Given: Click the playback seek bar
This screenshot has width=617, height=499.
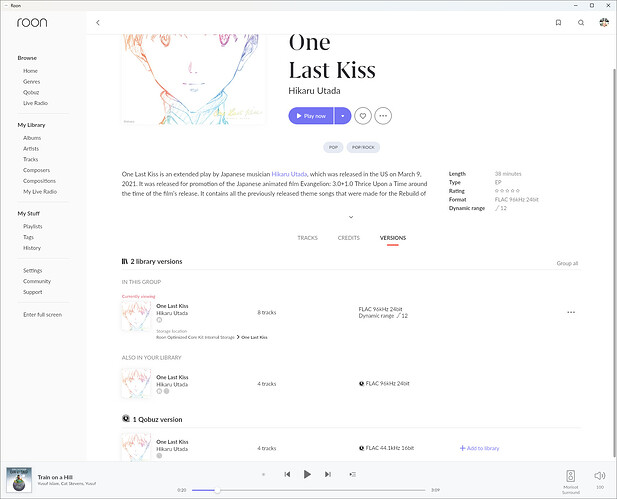Looking at the screenshot, I should pyautogui.click(x=308, y=490).
